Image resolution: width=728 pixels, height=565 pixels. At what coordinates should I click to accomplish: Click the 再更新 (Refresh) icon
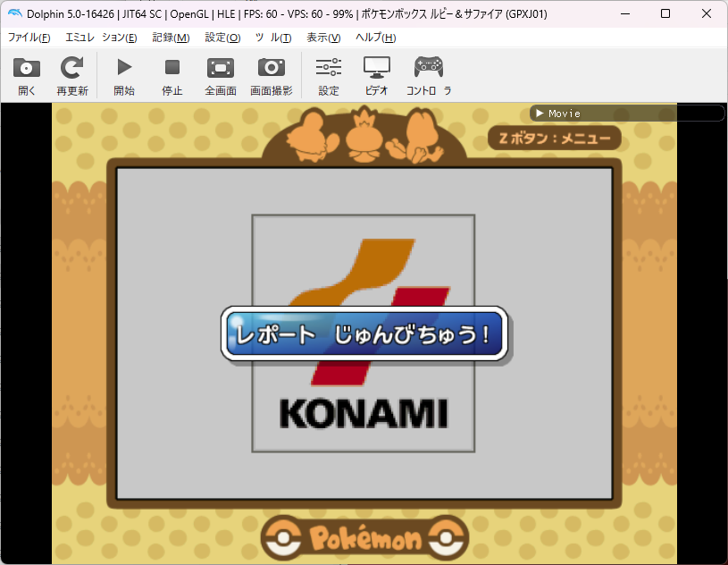(72, 68)
